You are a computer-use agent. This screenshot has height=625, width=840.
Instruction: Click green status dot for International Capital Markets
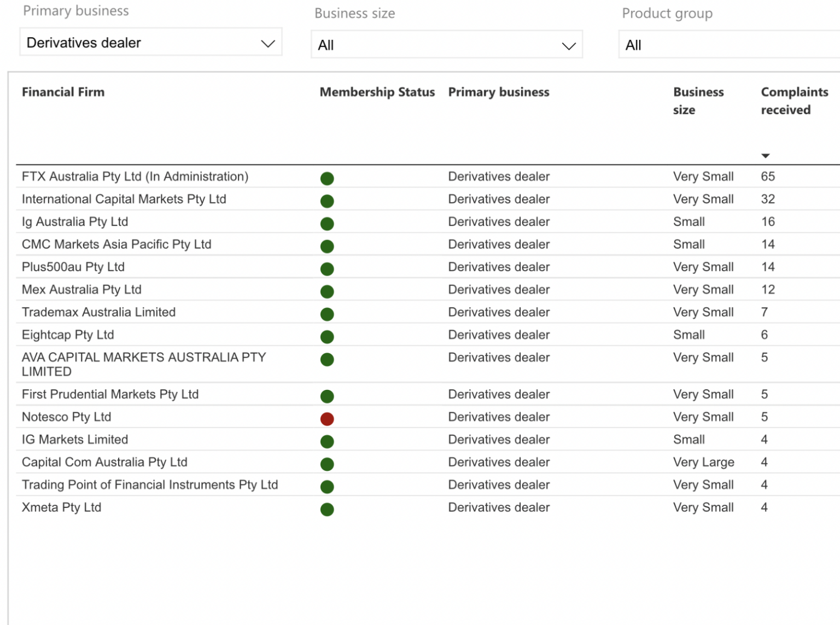click(x=327, y=201)
